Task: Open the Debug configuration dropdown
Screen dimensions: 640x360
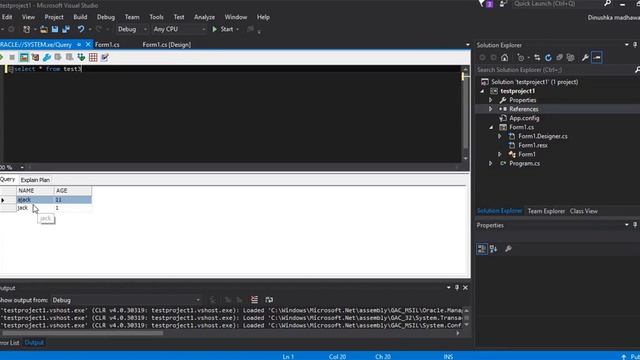Action: [x=132, y=29]
